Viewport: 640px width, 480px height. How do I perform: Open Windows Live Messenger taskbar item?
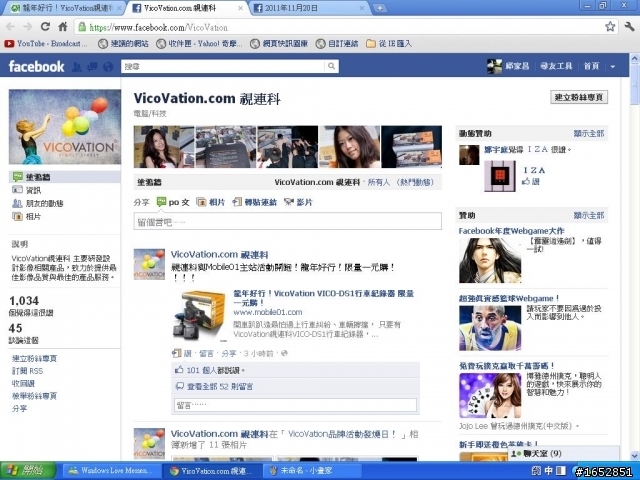pos(111,471)
